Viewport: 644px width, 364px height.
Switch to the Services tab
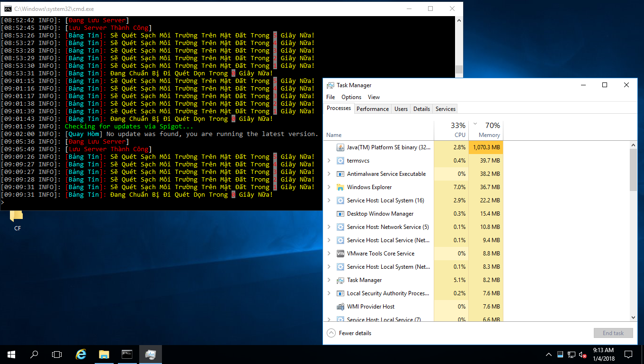pyautogui.click(x=445, y=109)
